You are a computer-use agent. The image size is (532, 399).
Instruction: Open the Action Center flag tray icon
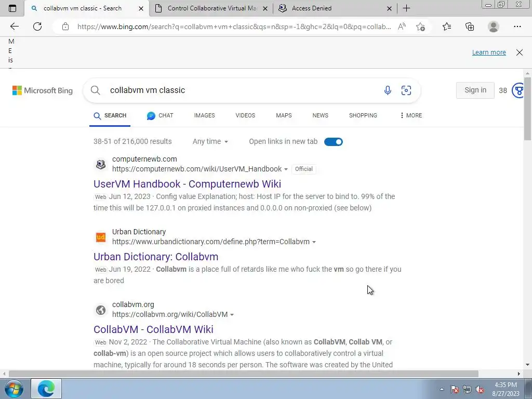pyautogui.click(x=455, y=389)
